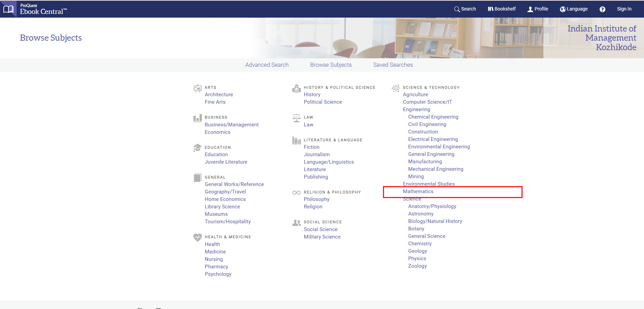Click the Health & Medicine heart icon

click(x=197, y=237)
